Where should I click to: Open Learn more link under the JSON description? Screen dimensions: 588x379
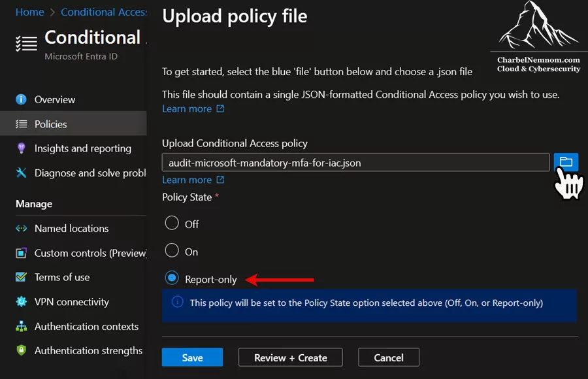[187, 108]
